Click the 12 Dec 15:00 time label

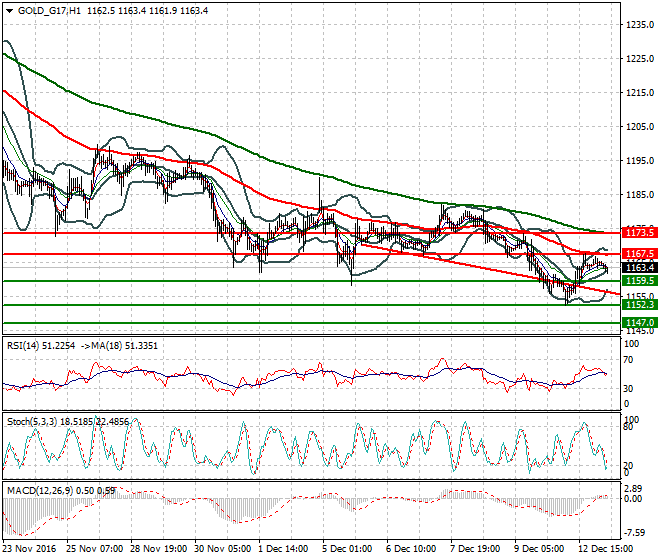pos(606,549)
